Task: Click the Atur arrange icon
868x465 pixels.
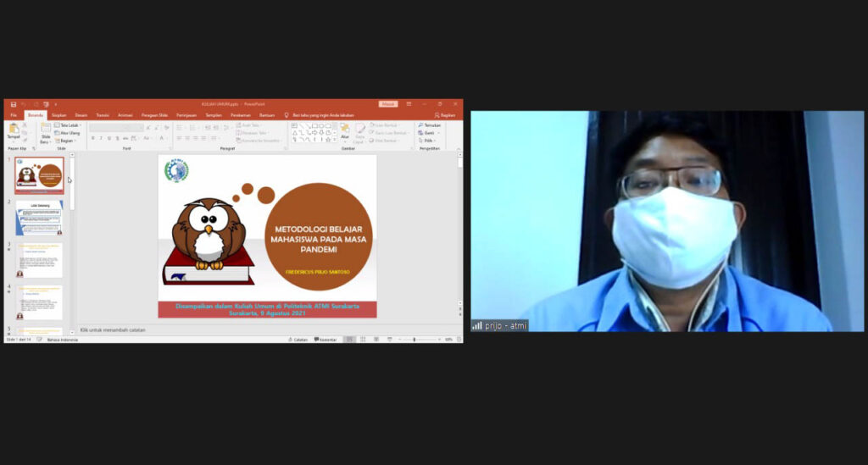Action: point(345,131)
